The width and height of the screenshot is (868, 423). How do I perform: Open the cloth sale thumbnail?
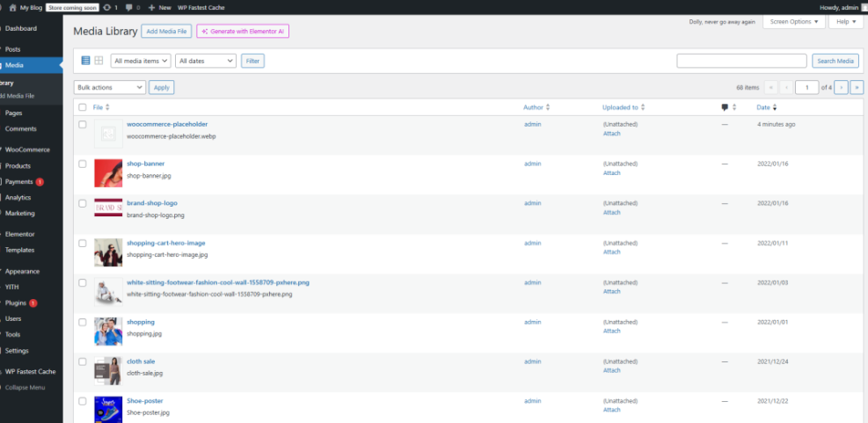[x=108, y=370]
